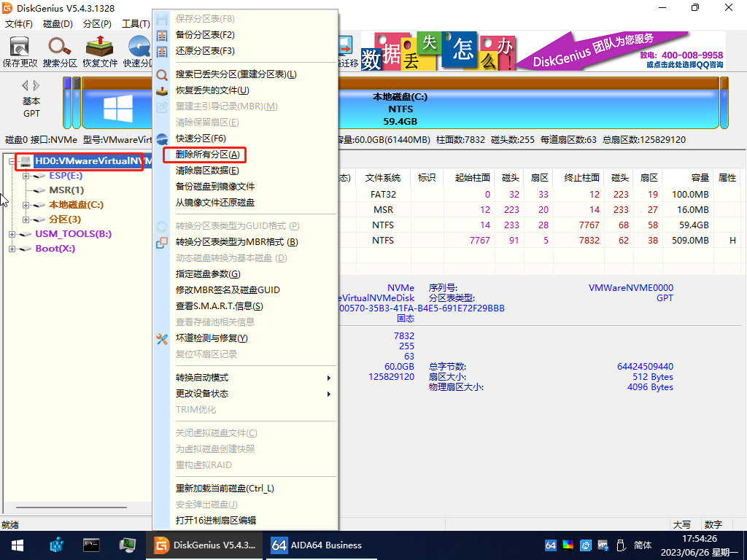Select USM_TOOLS(B:) in the tree
This screenshot has height=560, width=747.
pyautogui.click(x=74, y=234)
